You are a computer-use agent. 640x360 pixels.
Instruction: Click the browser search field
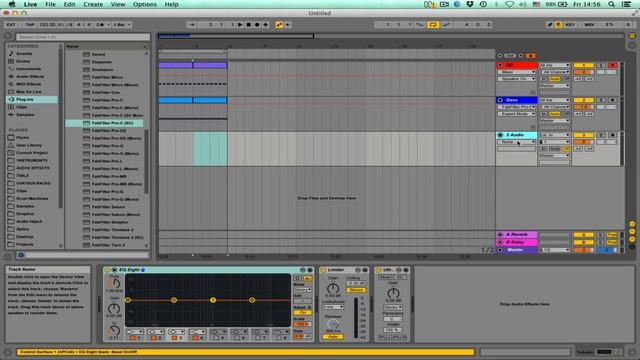[x=83, y=37]
